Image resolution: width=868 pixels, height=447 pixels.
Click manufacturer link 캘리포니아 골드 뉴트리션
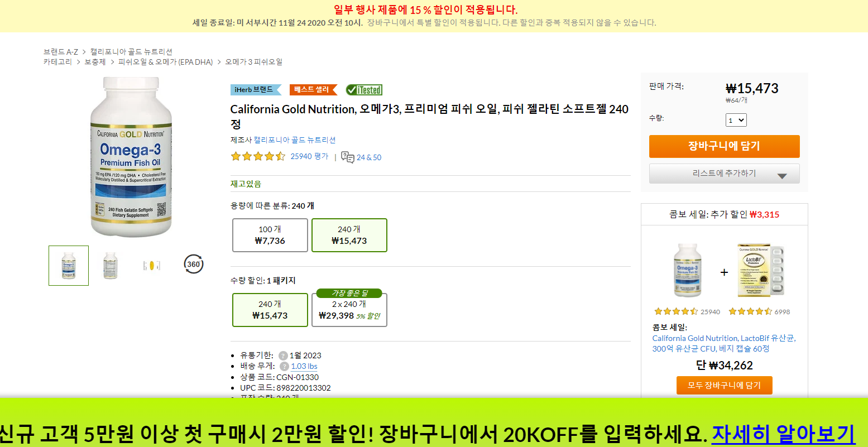(x=295, y=140)
